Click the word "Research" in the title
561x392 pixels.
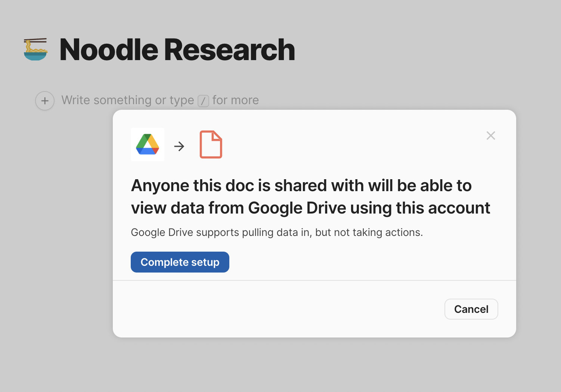pos(230,50)
